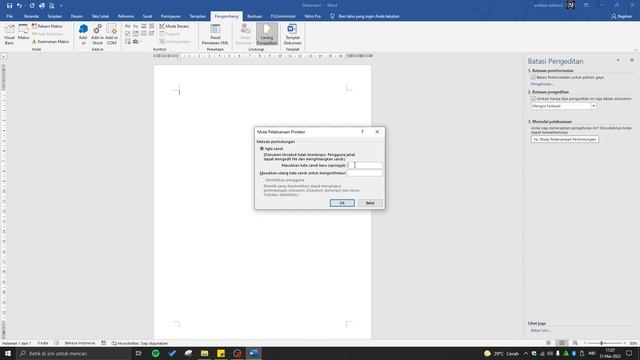This screenshot has width=640, height=360.
Task: Open Batasi Pengeditan pane options arrow
Action: [x=618, y=60]
